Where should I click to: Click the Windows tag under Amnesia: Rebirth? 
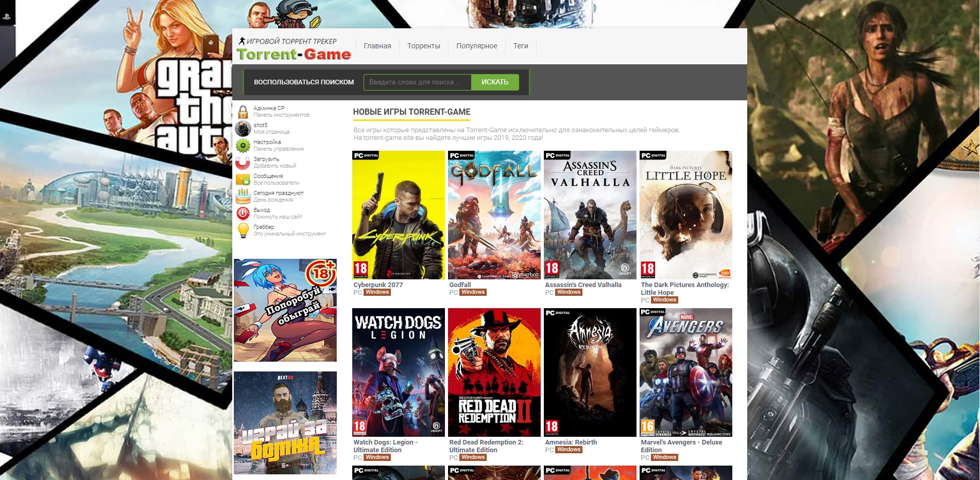(569, 450)
